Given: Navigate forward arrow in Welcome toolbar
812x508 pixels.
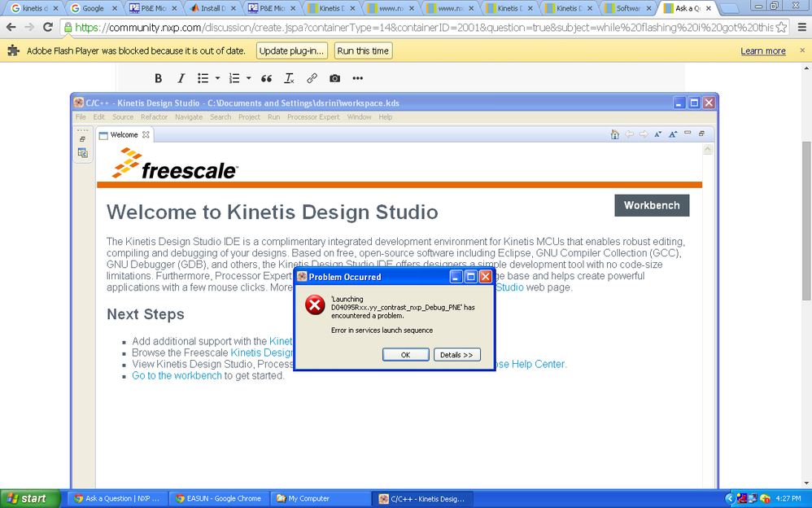Looking at the screenshot, I should tap(644, 134).
